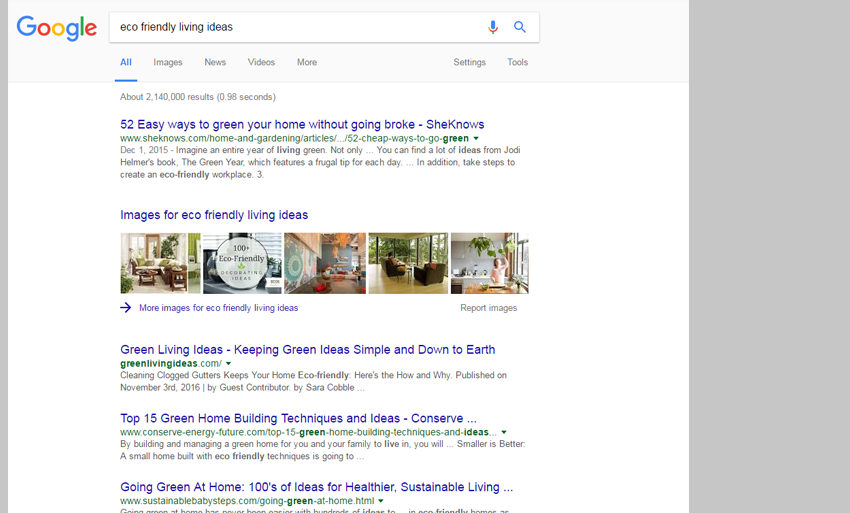Click the www.conserve-energy-future.com green URL text

(308, 432)
